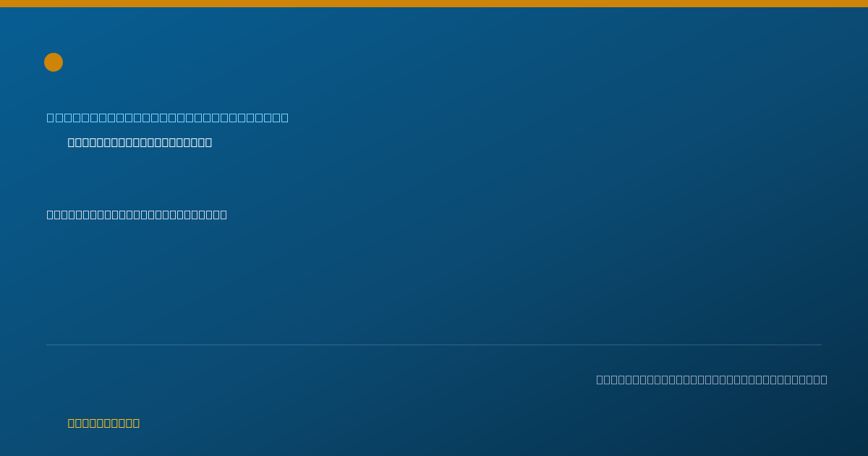Click the thin horizontal divider line

(x=434, y=345)
